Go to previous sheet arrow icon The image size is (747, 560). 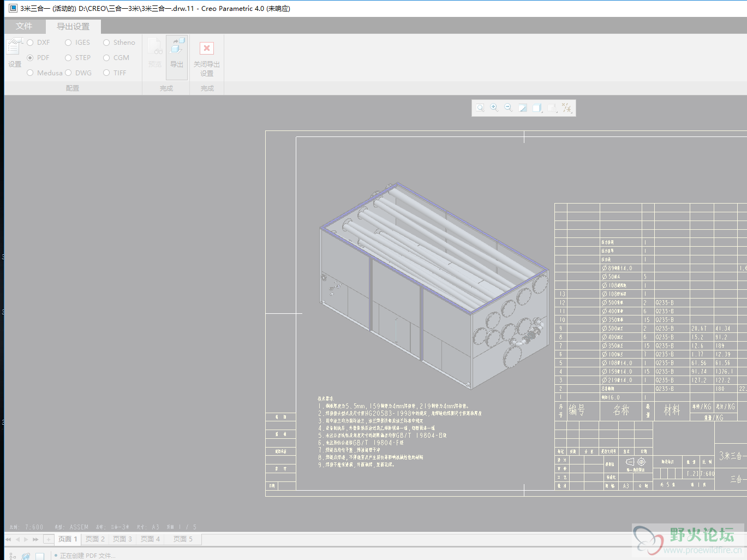17,539
